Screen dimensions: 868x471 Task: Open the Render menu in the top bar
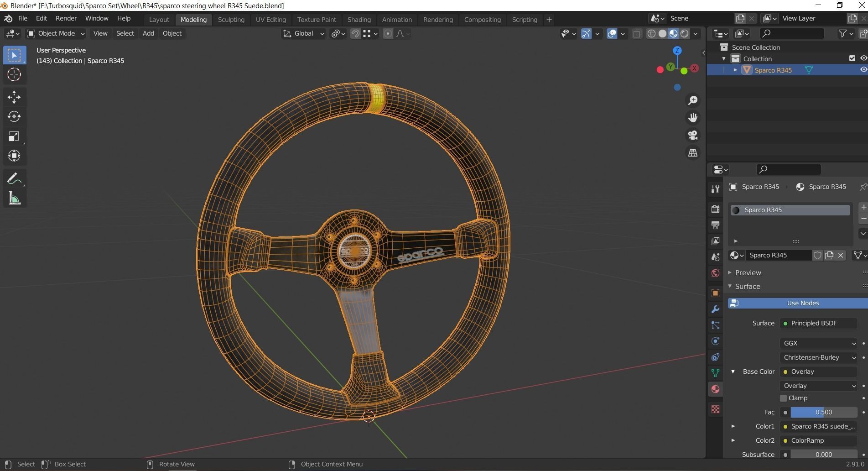[66, 18]
